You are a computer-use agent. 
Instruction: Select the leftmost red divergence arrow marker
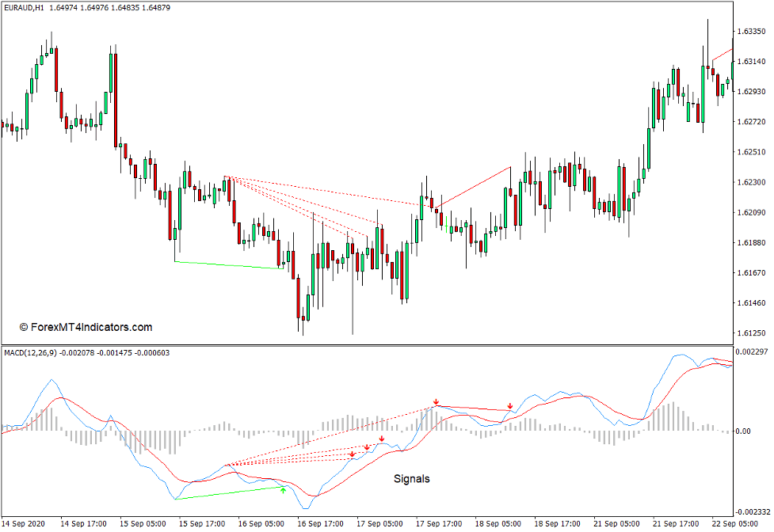(353, 454)
